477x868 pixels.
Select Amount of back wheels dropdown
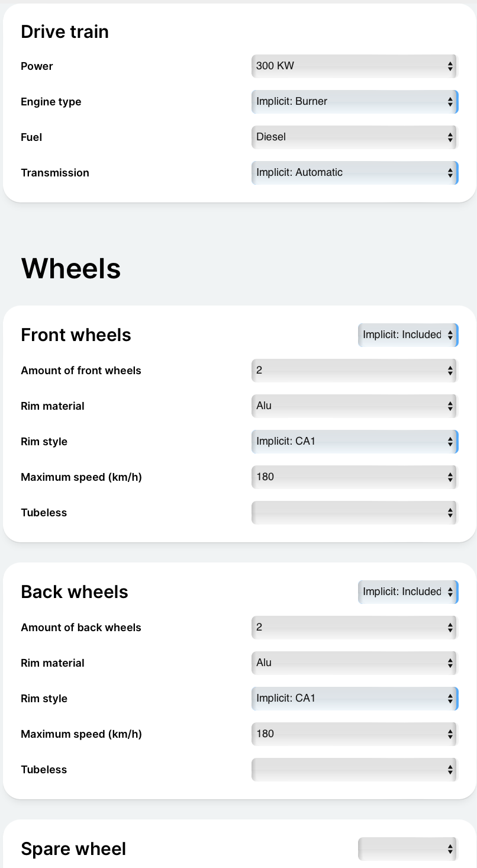pos(354,628)
